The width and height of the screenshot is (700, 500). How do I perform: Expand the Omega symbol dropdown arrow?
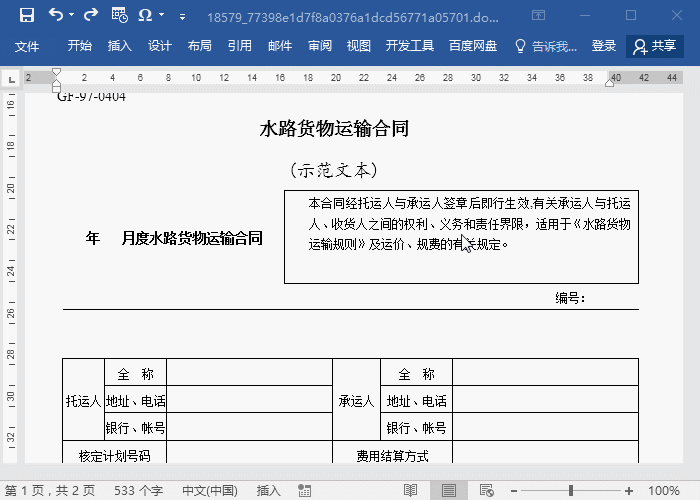pyautogui.click(x=162, y=15)
